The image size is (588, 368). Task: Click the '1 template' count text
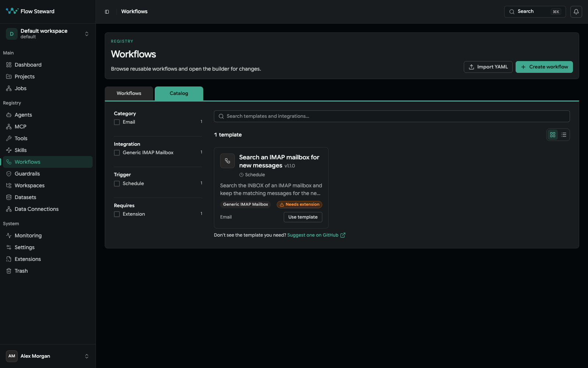coord(228,135)
